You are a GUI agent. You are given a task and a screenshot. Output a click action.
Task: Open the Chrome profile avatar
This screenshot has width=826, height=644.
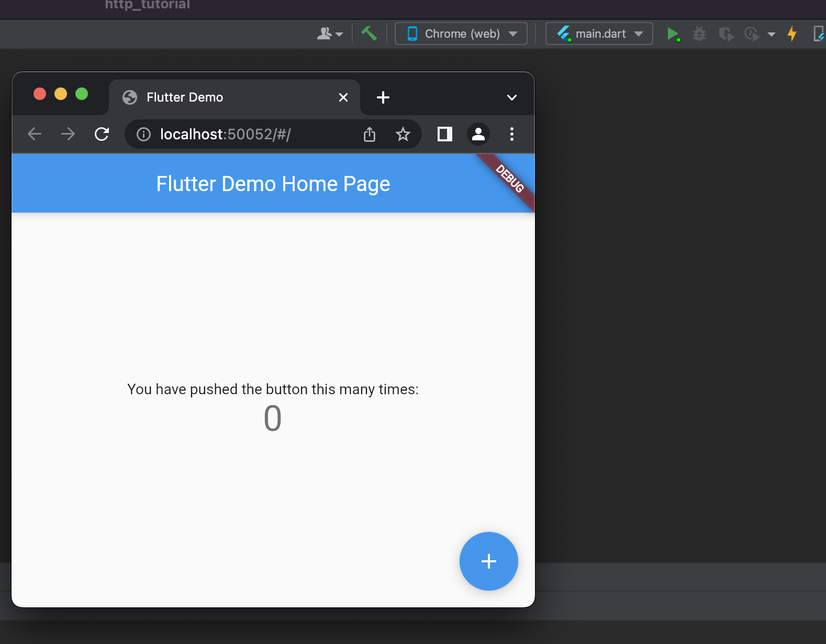[x=478, y=134]
